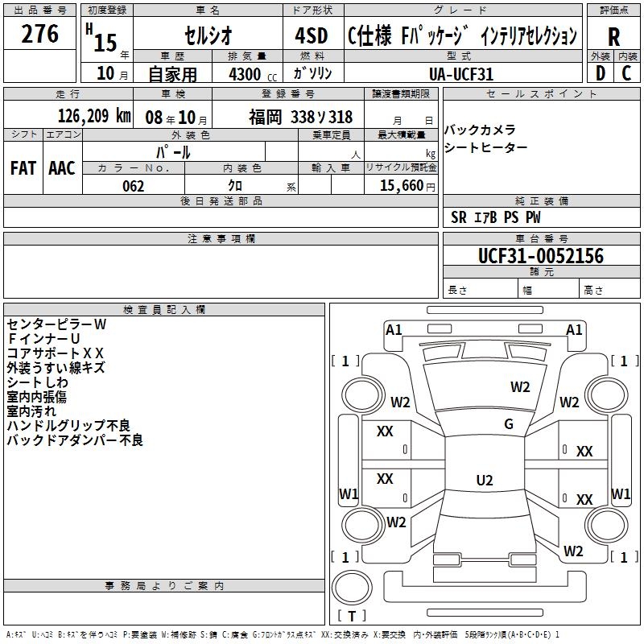Click the inspector note コアサポートXX

coord(56,353)
